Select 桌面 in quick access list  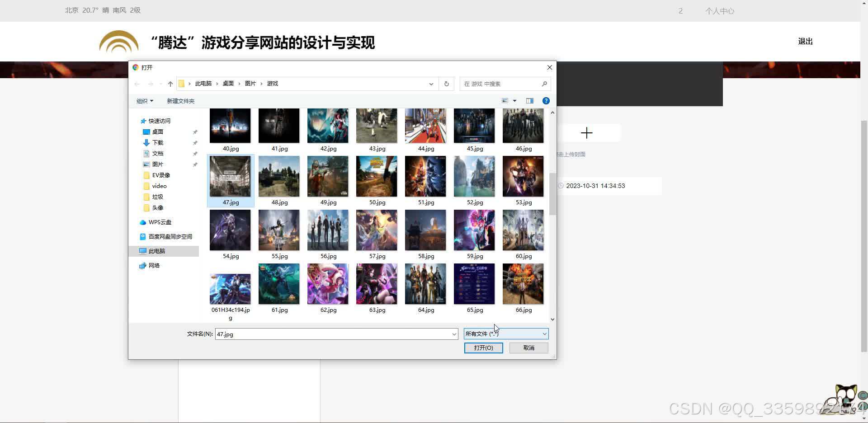[157, 132]
